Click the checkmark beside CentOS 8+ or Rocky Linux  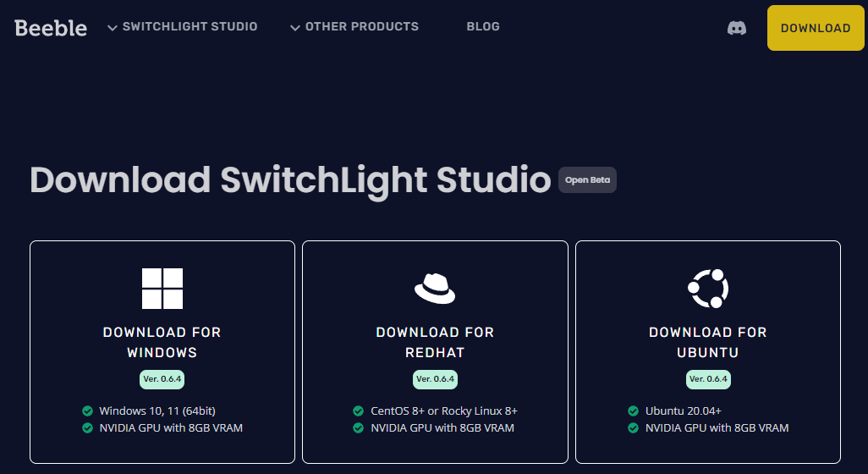tap(358, 411)
